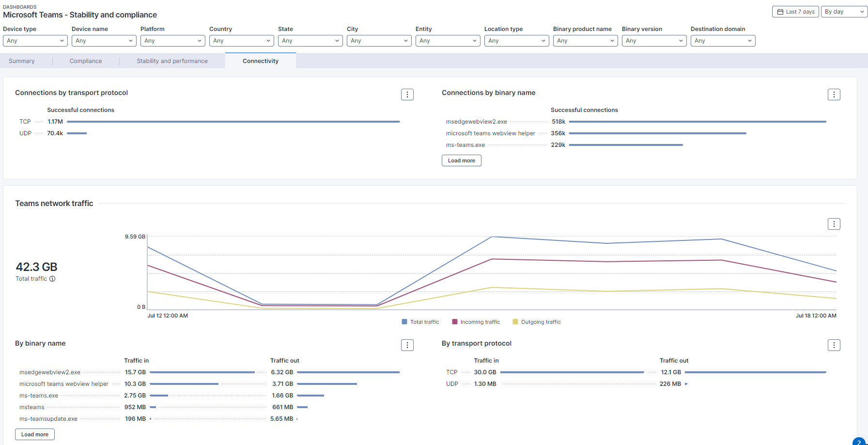Click the calendar icon in Last 7 days
Screen dimensions: 868x445
[780, 12]
